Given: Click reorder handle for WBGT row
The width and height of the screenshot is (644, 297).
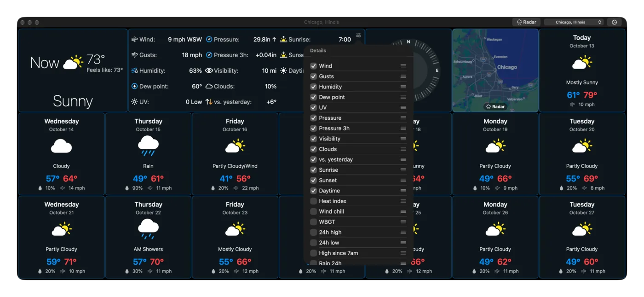Looking at the screenshot, I should (403, 222).
